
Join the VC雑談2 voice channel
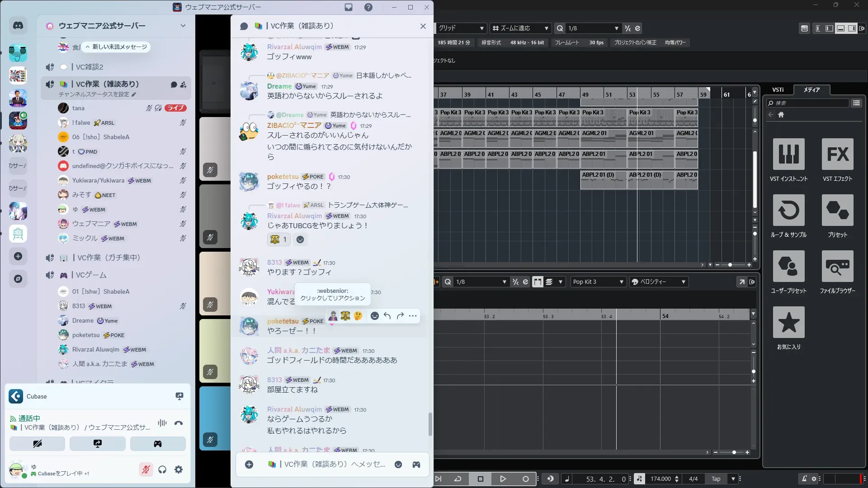click(90, 67)
